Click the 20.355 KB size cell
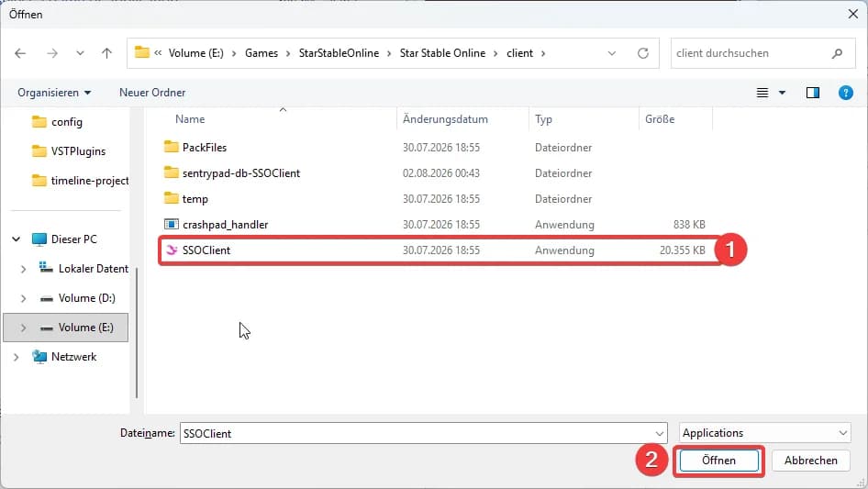This screenshot has width=868, height=489. (x=682, y=250)
